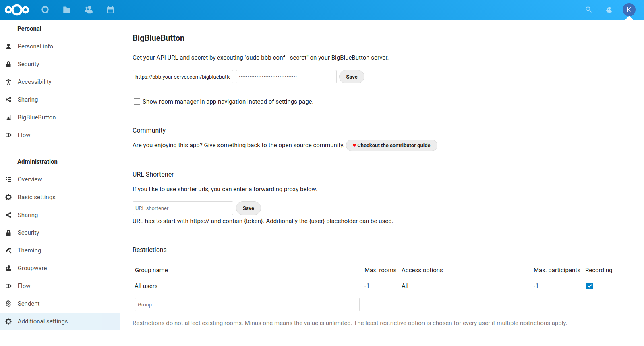Open the Calendar app icon
644x346 pixels.
pyautogui.click(x=110, y=10)
